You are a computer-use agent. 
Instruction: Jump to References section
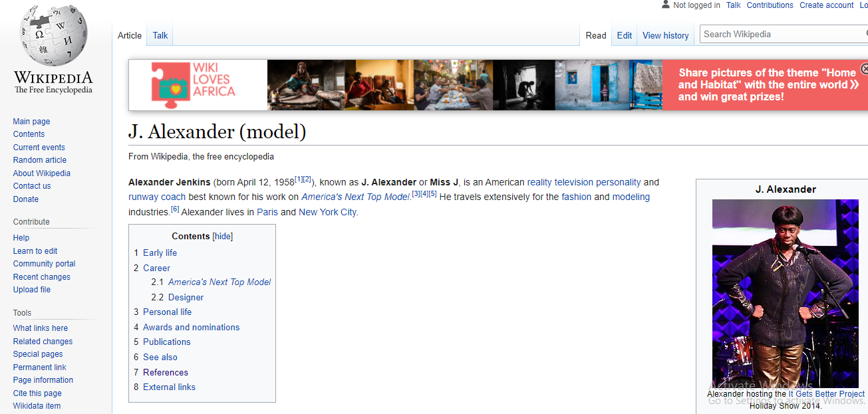click(166, 373)
